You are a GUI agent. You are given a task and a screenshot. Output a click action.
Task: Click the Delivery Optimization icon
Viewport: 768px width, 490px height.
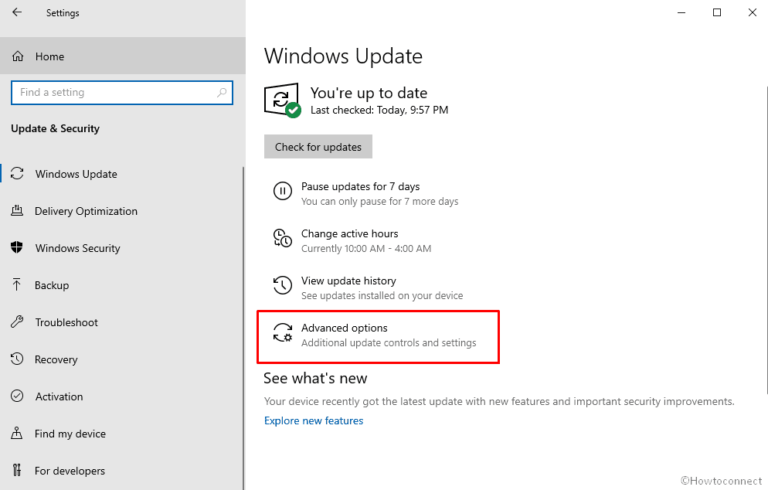point(17,211)
